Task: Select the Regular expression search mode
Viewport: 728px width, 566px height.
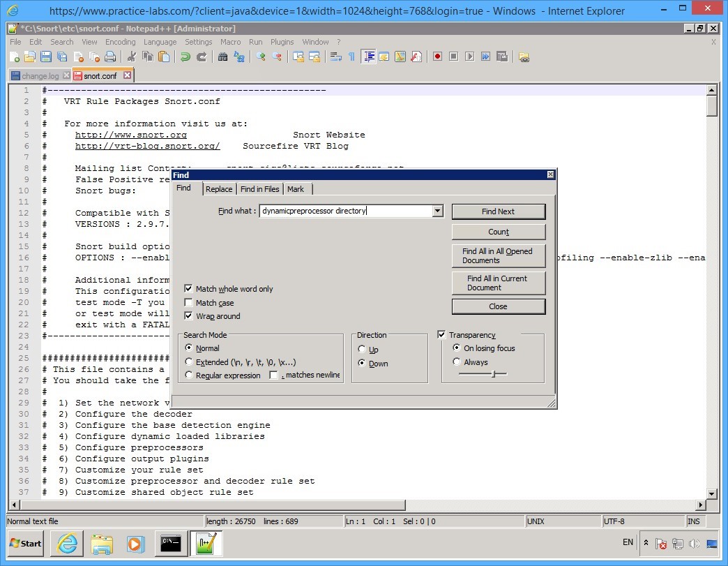Action: [x=188, y=375]
